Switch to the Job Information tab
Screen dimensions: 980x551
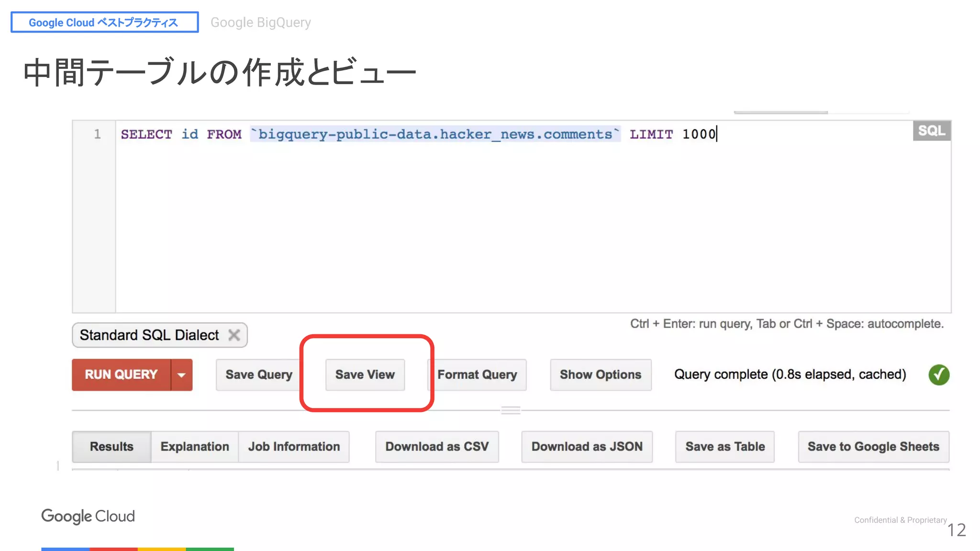pos(294,446)
